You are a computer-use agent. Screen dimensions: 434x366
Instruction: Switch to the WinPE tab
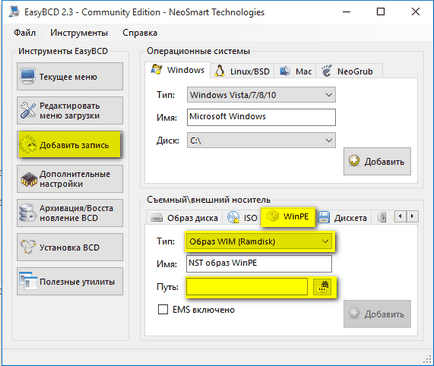(288, 216)
